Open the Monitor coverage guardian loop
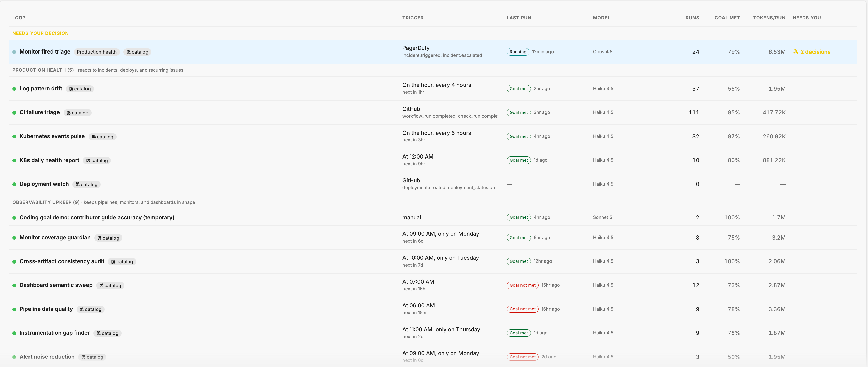The height and width of the screenshot is (367, 868). pyautogui.click(x=55, y=237)
